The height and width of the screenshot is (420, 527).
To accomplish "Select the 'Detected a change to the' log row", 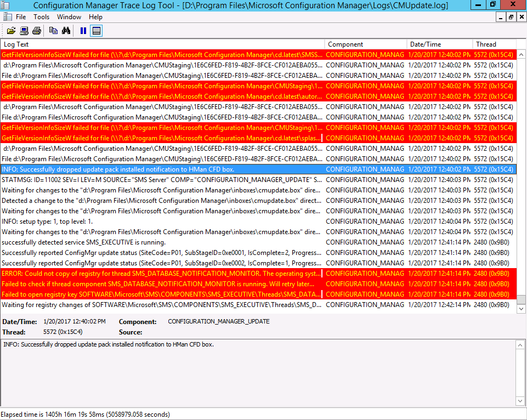I will click(258, 201).
